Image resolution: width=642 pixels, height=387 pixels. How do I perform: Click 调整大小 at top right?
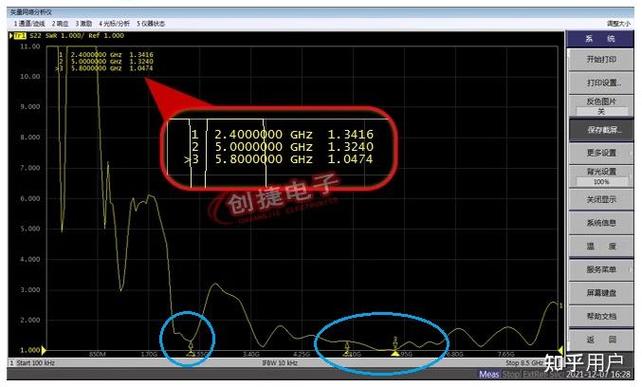pos(619,24)
